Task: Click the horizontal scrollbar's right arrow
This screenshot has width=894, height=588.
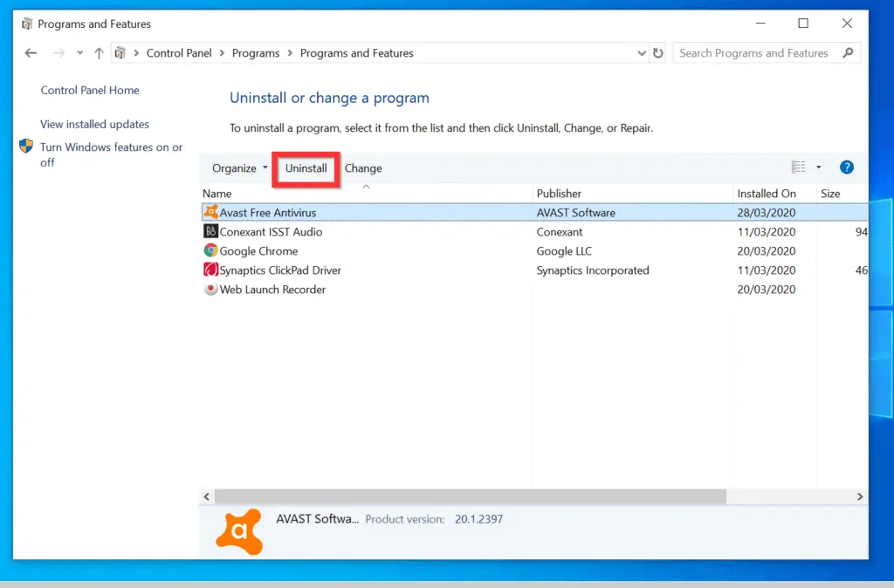Action: 860,496
